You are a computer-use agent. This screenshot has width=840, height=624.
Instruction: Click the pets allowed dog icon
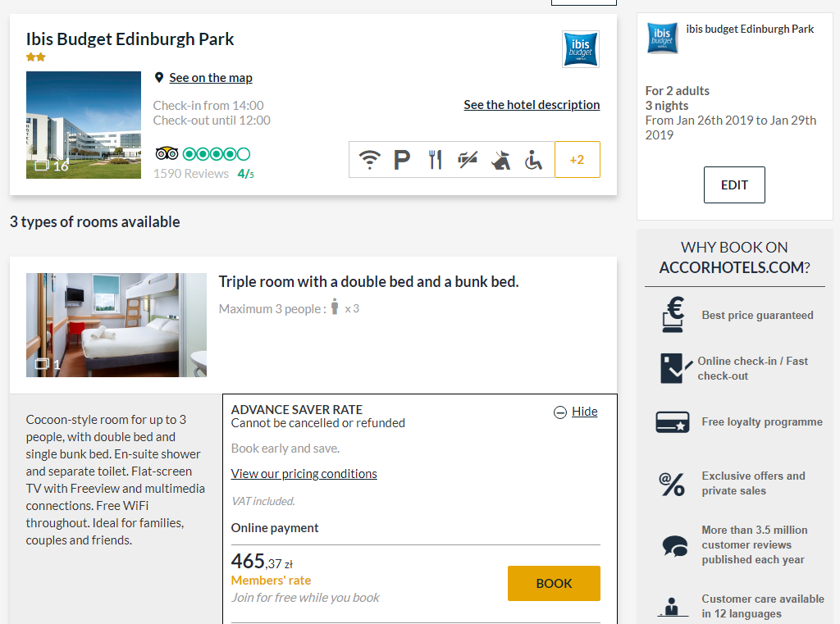coord(501,160)
